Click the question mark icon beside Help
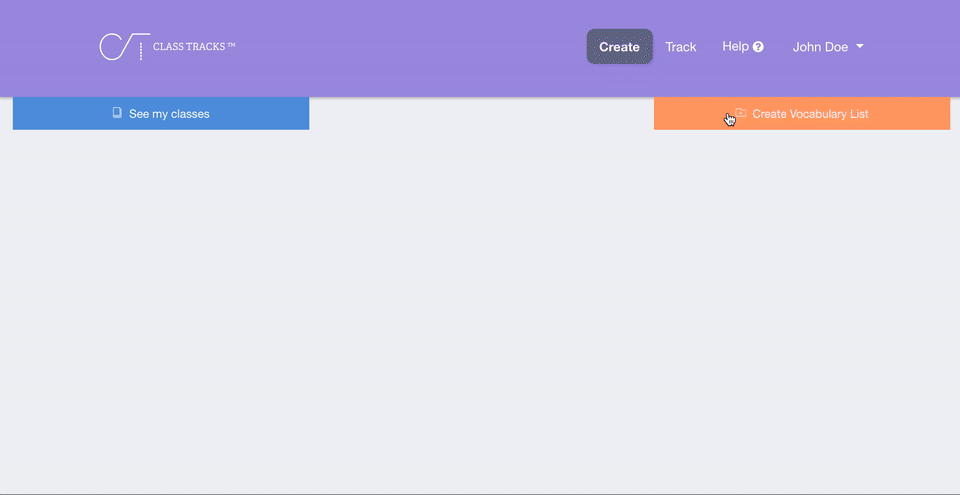Screen dimensions: 960x495 [758, 47]
